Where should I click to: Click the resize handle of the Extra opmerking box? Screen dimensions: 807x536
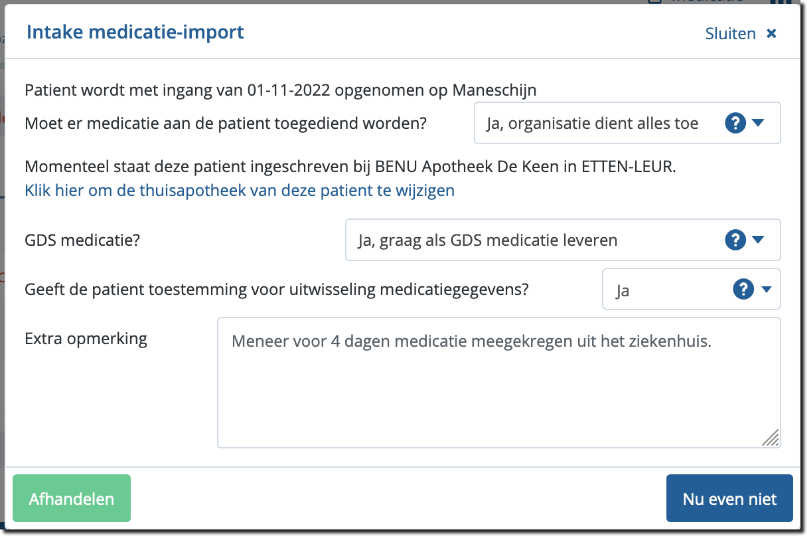pyautogui.click(x=770, y=437)
